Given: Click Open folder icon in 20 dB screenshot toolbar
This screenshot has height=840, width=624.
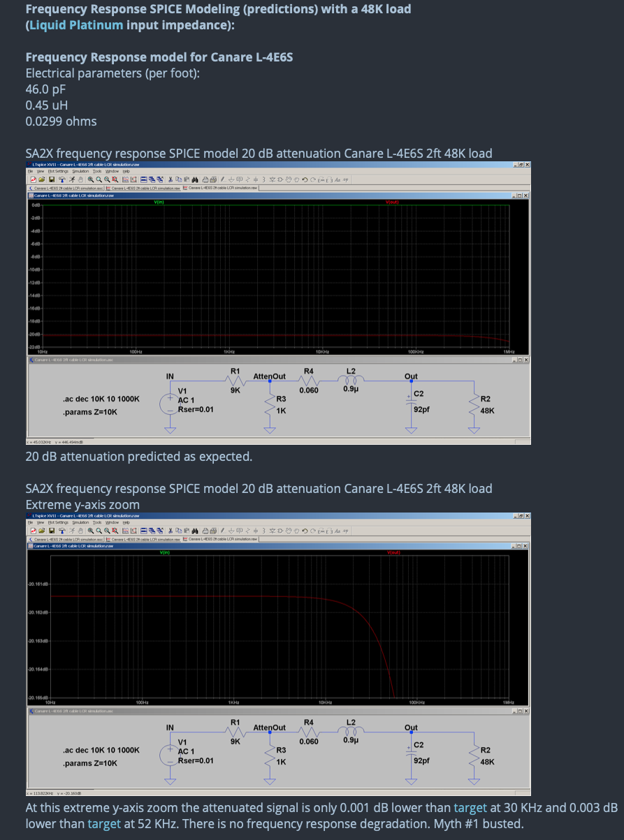Looking at the screenshot, I should [x=41, y=179].
